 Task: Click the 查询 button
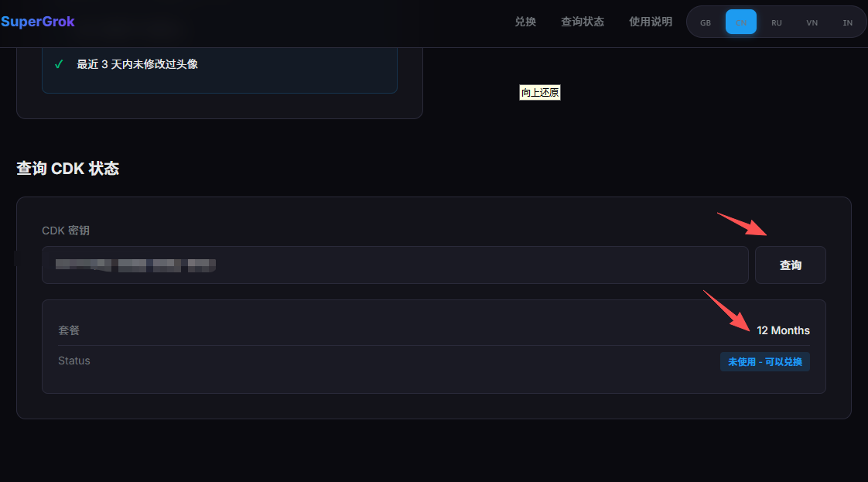point(791,265)
